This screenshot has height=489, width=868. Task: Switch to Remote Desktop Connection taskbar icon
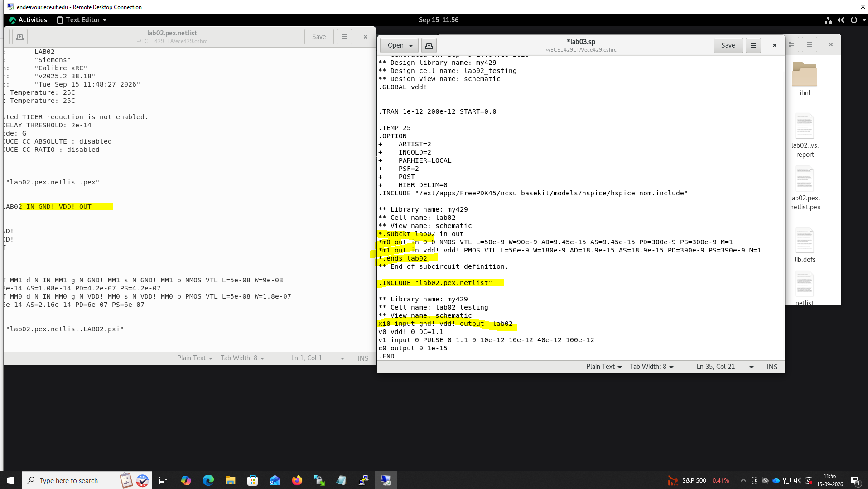click(386, 480)
